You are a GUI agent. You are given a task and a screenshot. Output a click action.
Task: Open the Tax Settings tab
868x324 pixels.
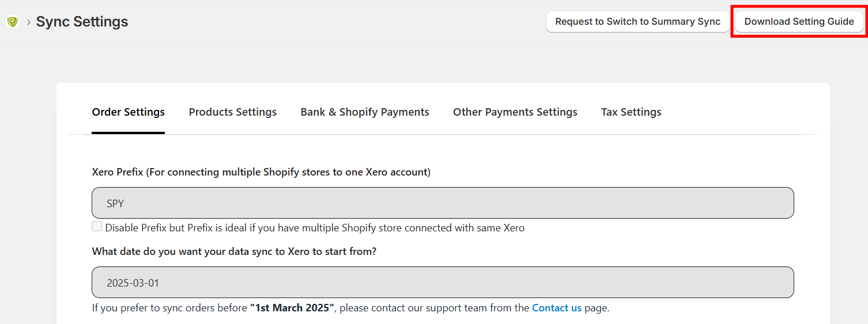[x=631, y=112]
